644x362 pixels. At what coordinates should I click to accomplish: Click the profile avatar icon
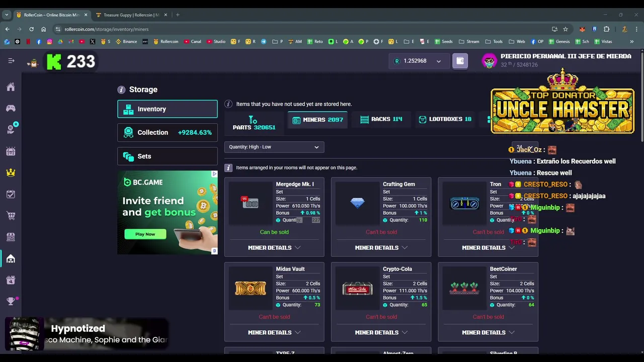(489, 61)
